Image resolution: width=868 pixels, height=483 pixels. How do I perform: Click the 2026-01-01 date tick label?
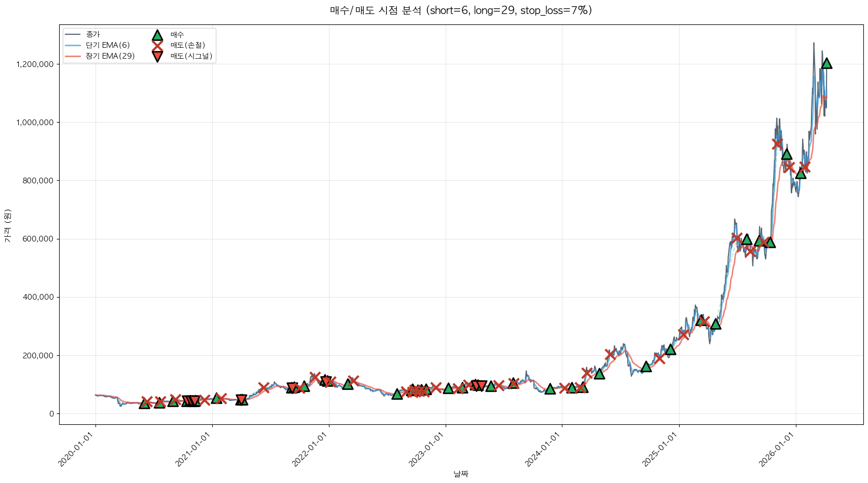pyautogui.click(x=777, y=450)
